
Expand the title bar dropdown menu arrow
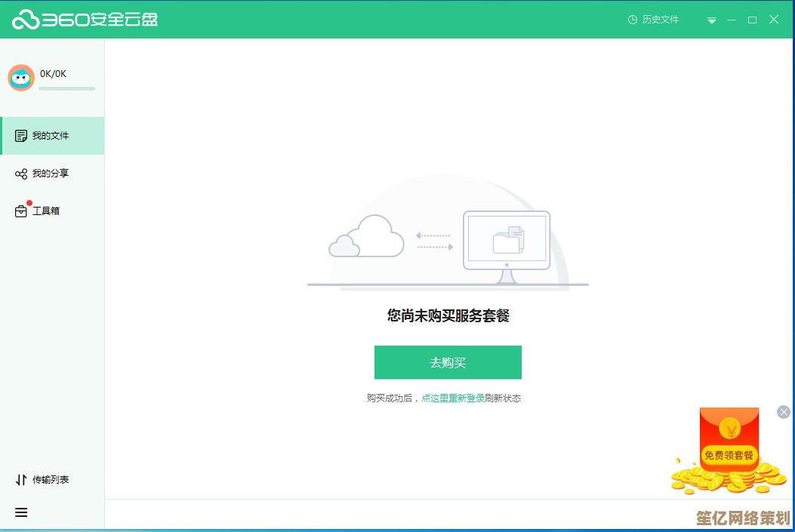click(x=711, y=20)
